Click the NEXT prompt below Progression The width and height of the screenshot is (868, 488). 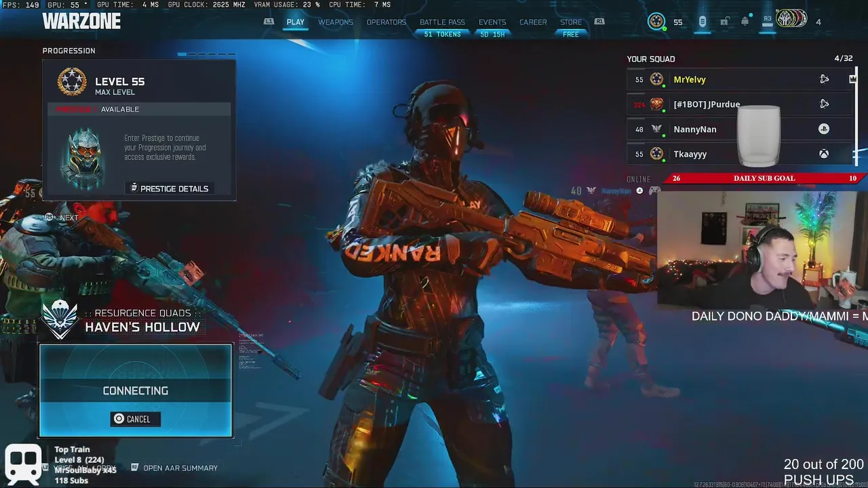62,218
